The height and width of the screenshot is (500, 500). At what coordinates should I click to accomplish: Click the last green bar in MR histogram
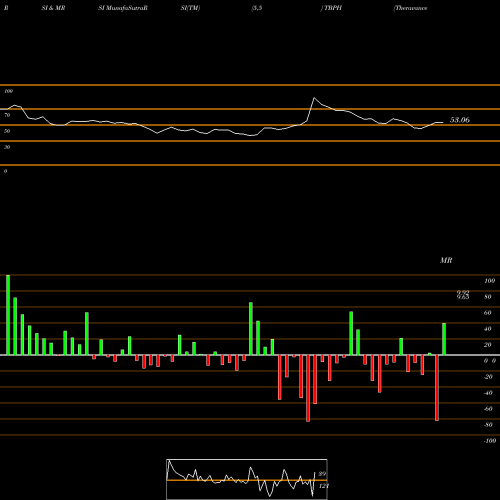point(444,339)
